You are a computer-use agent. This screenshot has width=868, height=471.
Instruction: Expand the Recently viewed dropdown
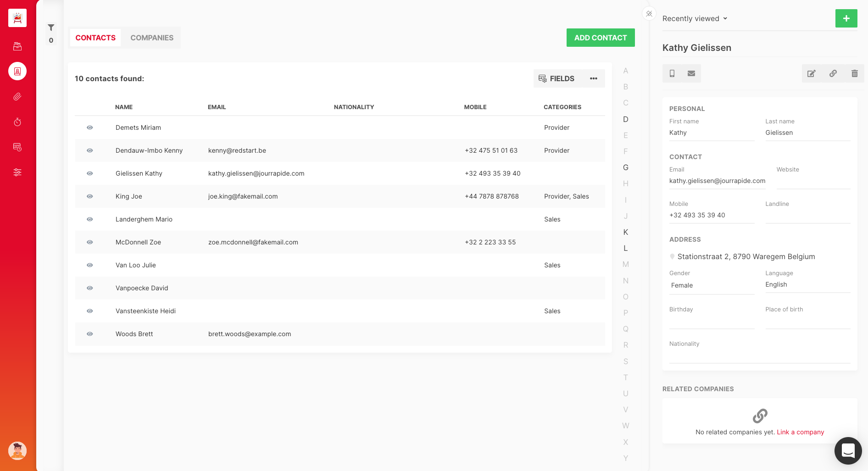695,18
